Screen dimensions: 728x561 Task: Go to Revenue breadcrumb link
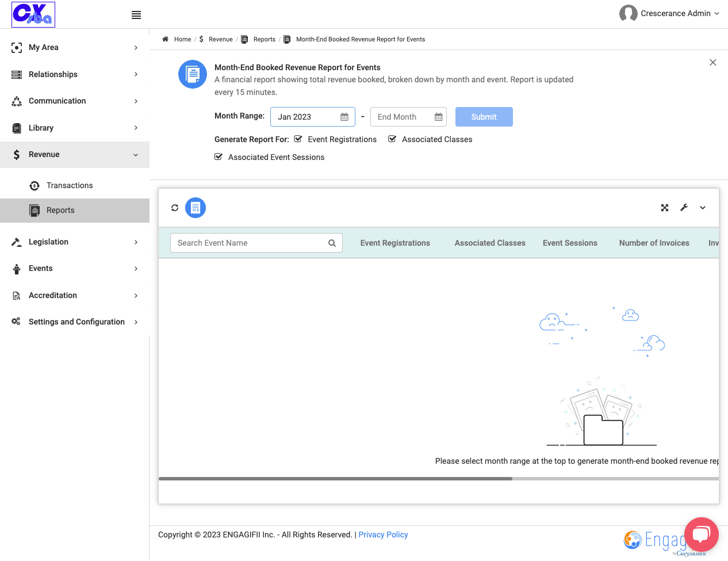point(221,39)
